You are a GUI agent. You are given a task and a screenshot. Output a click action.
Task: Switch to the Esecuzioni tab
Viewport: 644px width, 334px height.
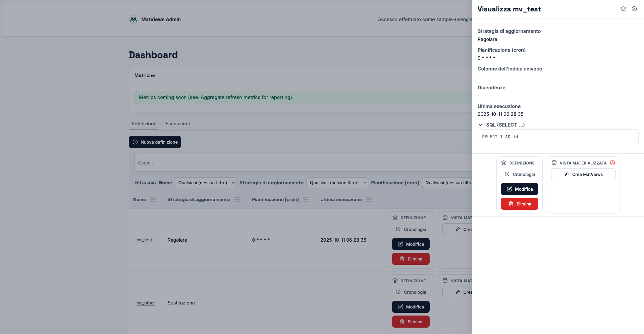pyautogui.click(x=177, y=124)
